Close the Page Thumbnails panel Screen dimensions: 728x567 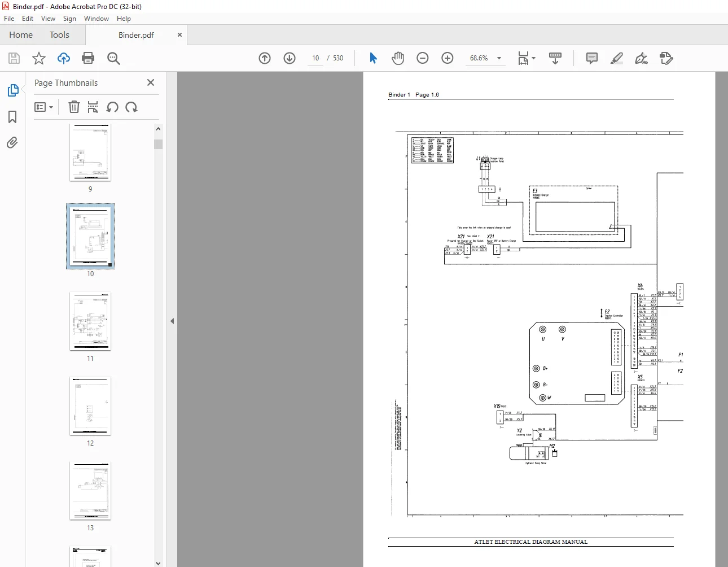click(x=151, y=82)
